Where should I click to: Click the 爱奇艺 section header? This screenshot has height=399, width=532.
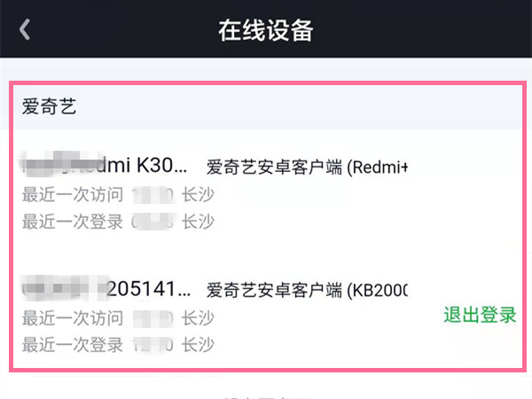pyautogui.click(x=50, y=107)
